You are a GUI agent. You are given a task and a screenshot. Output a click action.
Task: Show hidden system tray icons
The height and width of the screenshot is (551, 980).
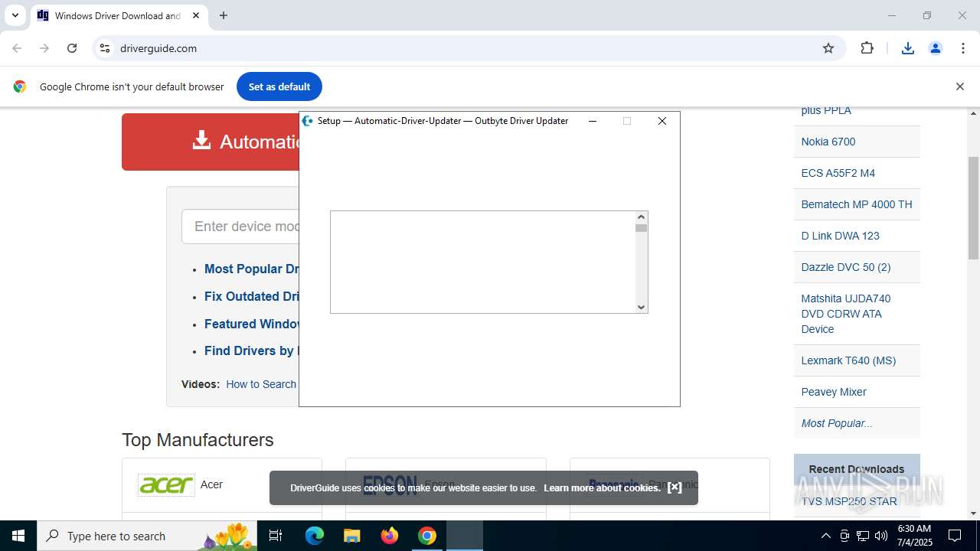coord(825,536)
